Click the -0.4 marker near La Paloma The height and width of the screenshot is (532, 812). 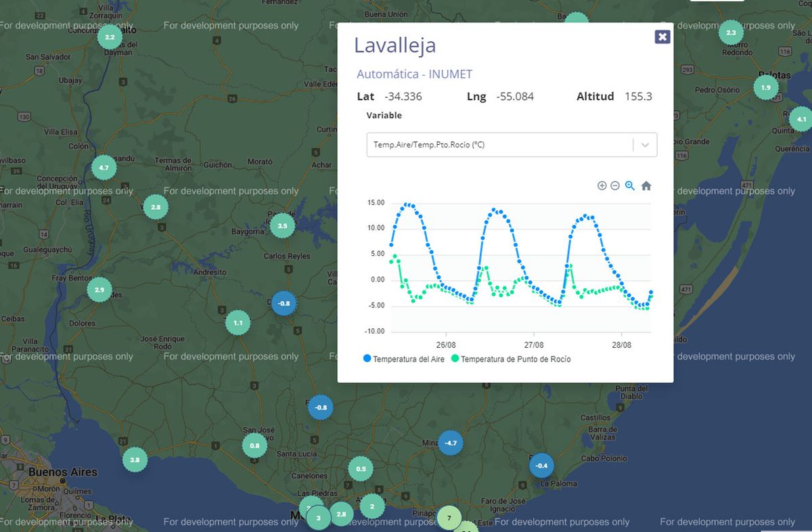[x=541, y=466]
